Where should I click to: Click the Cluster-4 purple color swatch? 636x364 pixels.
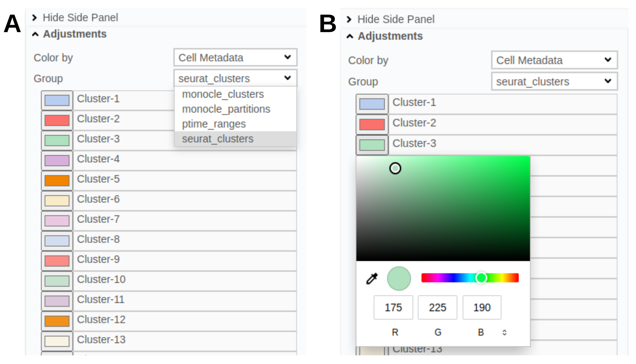[57, 160]
